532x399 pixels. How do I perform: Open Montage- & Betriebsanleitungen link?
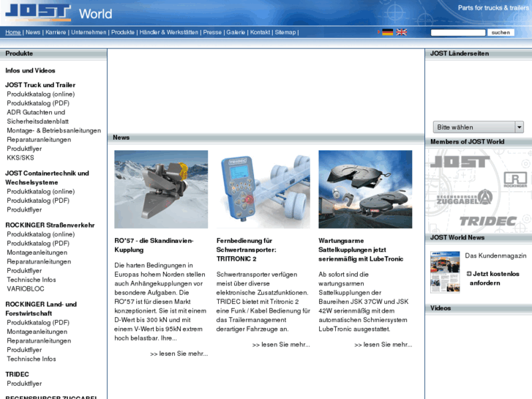pyautogui.click(x=54, y=130)
